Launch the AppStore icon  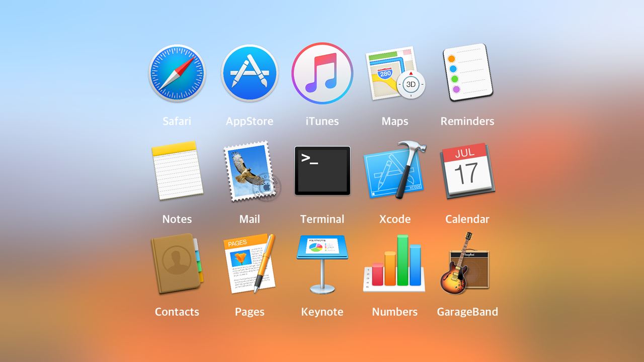click(x=250, y=73)
